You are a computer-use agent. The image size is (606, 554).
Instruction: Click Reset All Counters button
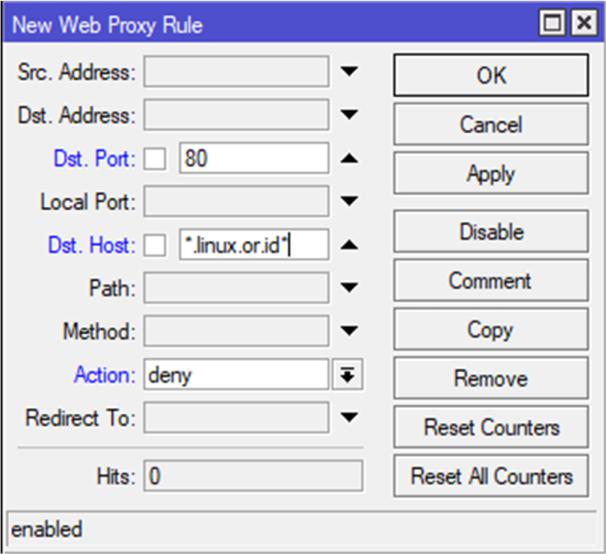click(x=490, y=476)
